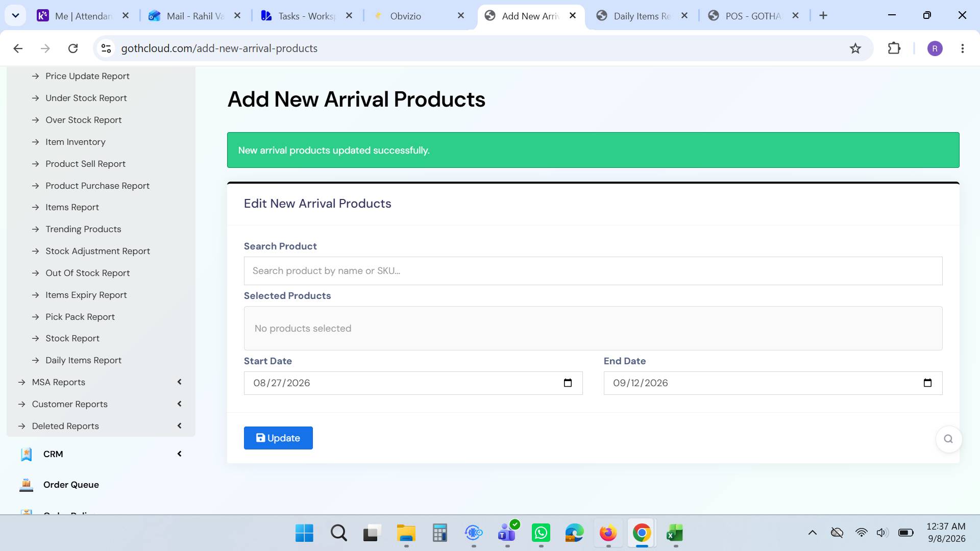This screenshot has height=551, width=980.
Task: Click the floating search magnifier icon
Action: coord(948,439)
